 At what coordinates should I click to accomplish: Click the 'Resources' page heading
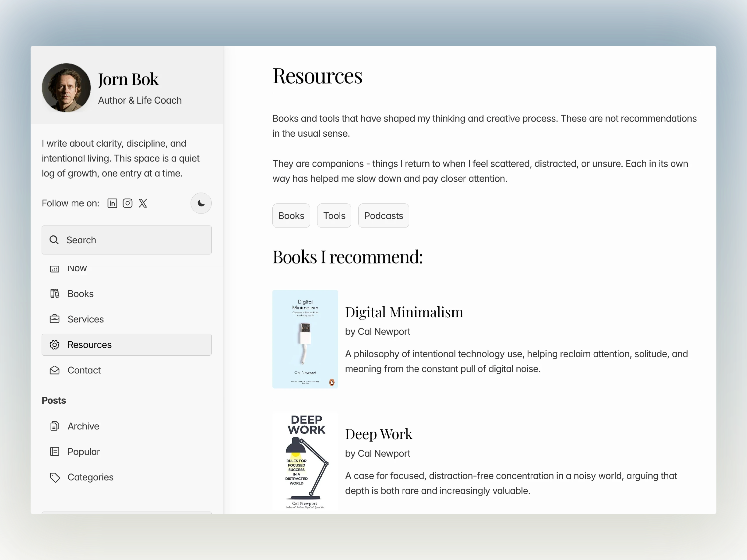(317, 76)
